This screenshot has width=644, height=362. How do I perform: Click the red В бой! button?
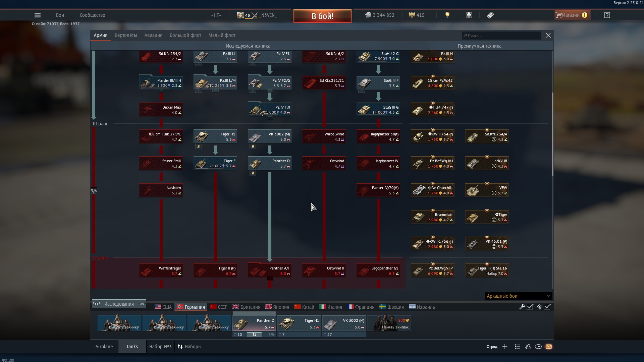[322, 16]
